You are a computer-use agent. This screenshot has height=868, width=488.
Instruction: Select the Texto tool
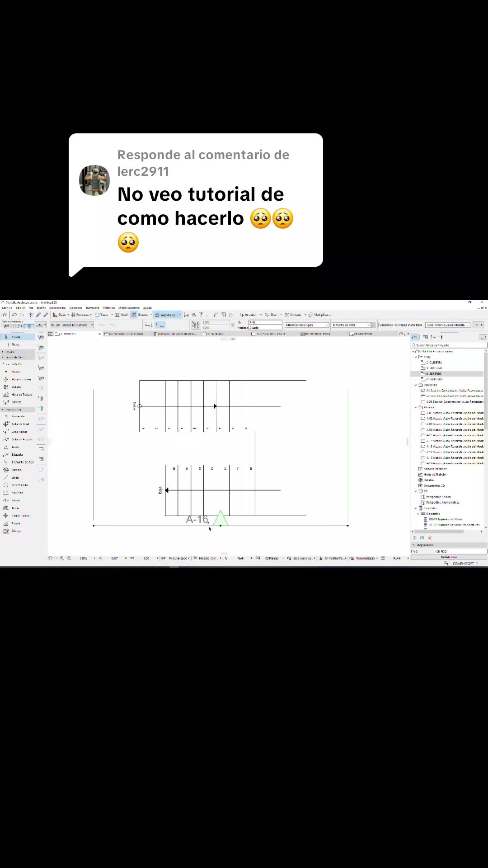[x=18, y=447]
